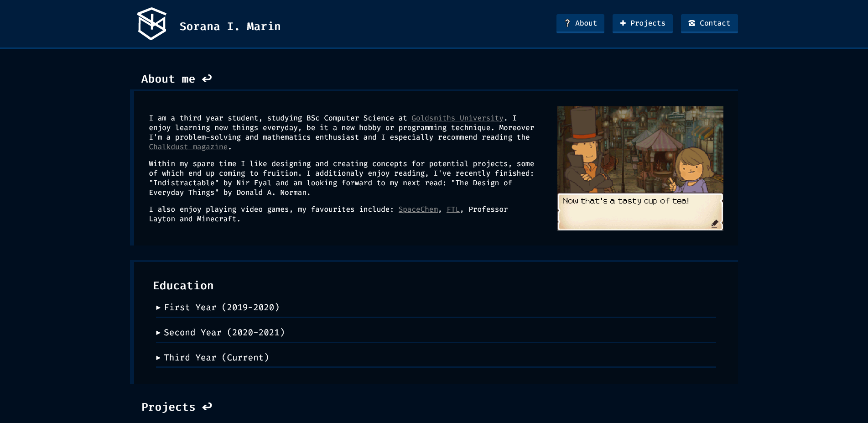Viewport: 868px width, 423px height.
Task: Follow the FTL link
Action: point(453,209)
